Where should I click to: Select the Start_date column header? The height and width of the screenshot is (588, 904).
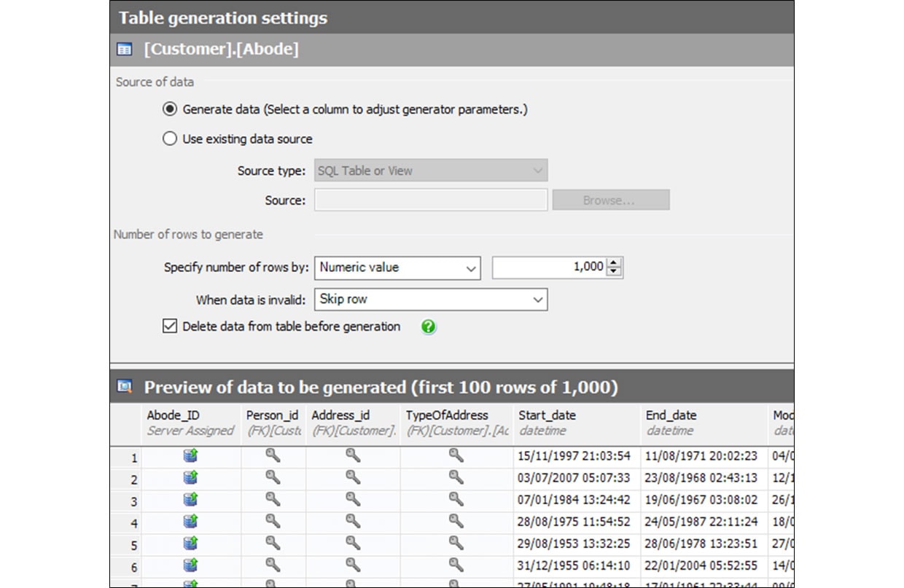[x=577, y=423]
